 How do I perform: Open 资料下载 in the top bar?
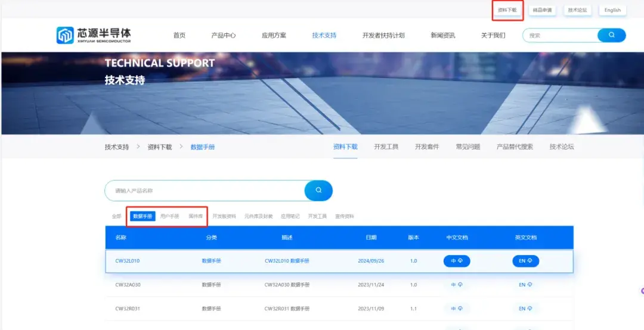507,10
